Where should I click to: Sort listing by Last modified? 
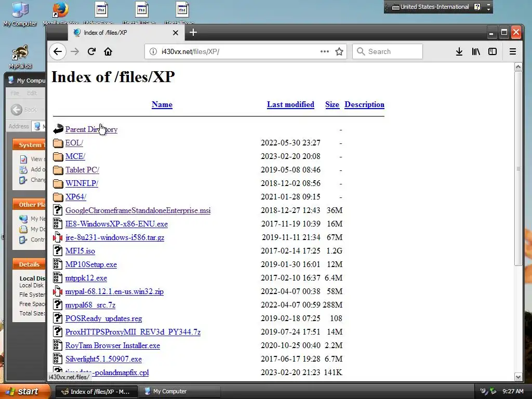(x=290, y=104)
